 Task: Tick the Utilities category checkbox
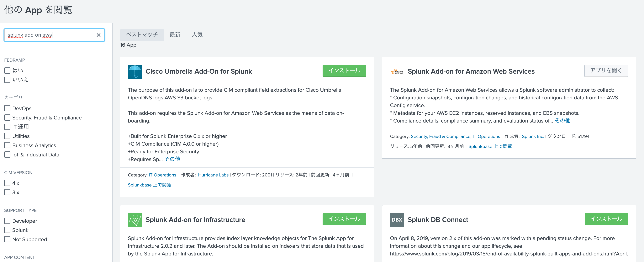pos(8,136)
